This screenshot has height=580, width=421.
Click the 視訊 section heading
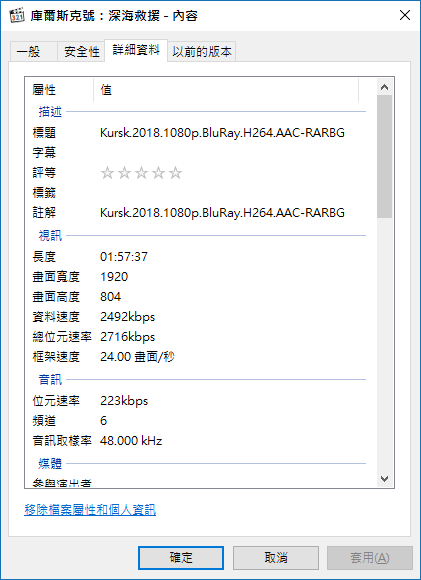click(x=50, y=235)
